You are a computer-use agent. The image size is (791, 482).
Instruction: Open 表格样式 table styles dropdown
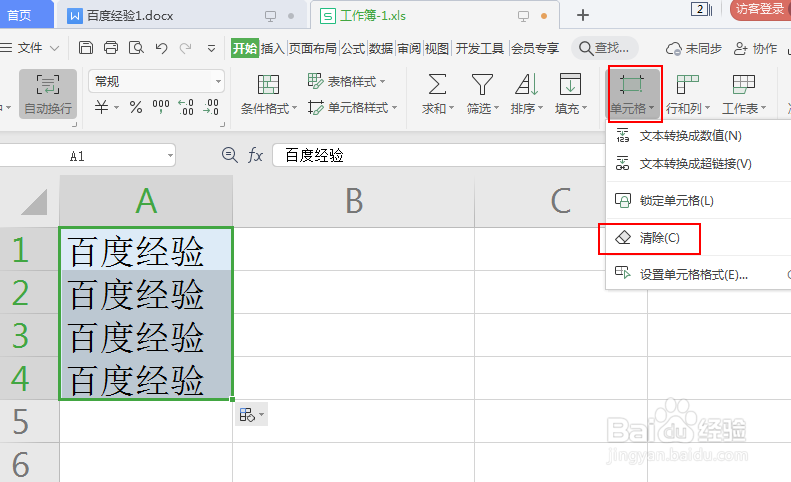click(x=347, y=81)
